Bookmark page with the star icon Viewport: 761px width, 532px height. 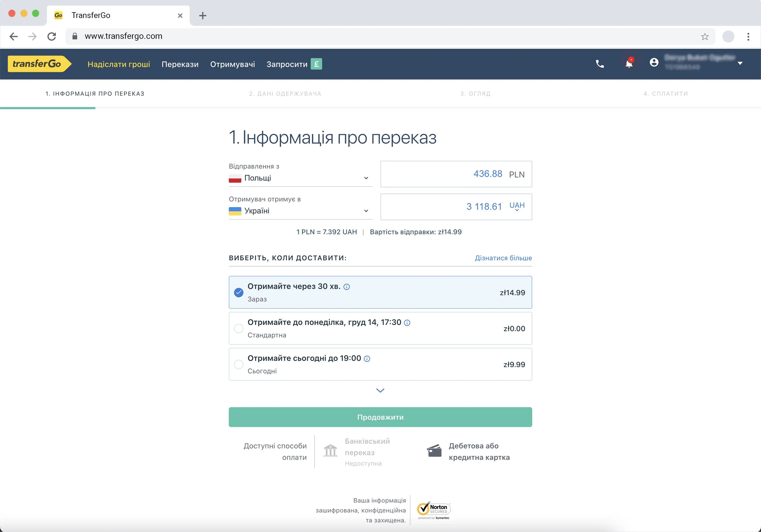tap(705, 36)
